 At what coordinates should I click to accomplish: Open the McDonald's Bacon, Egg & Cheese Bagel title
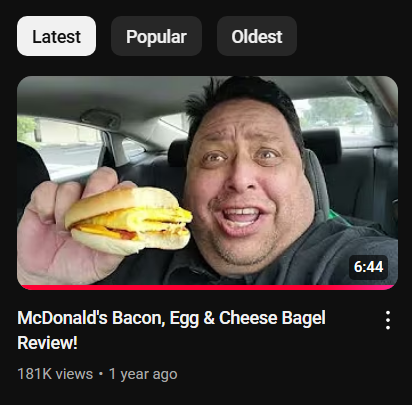click(x=171, y=330)
